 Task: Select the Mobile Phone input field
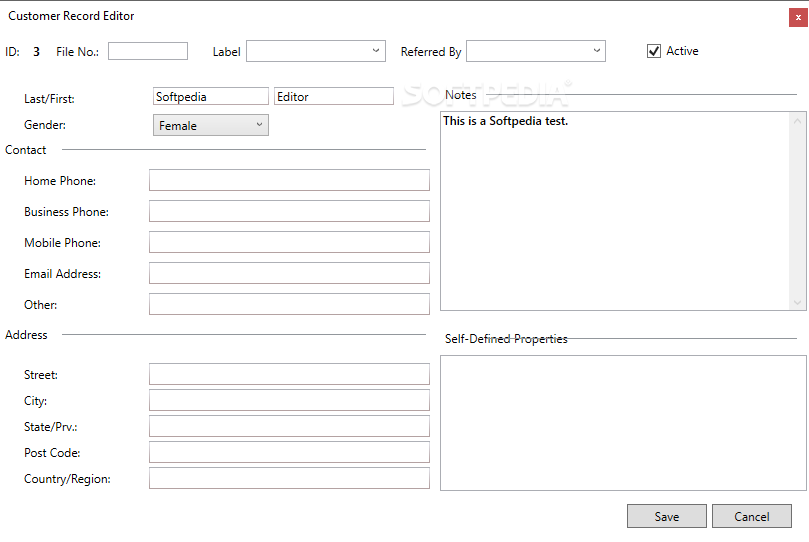289,243
